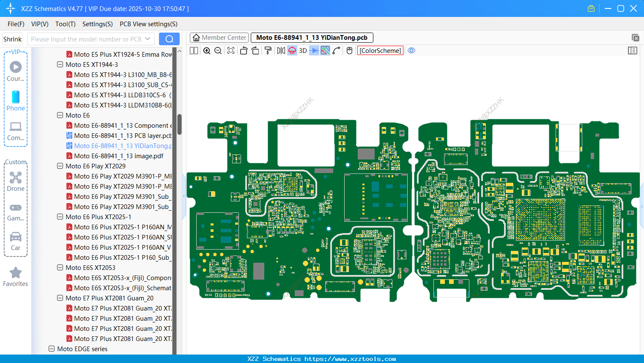Open the ColorScheme selector
The image size is (644, 363).
(x=380, y=51)
